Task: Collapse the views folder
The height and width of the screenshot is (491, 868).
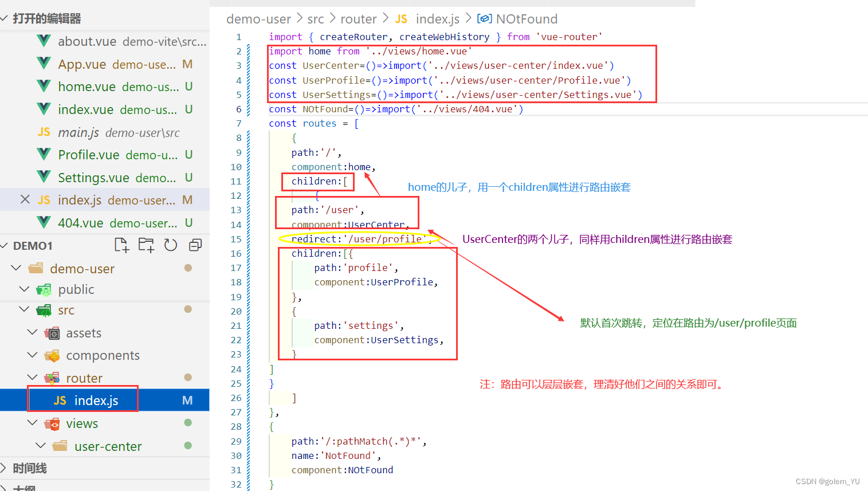Action: pyautogui.click(x=32, y=423)
